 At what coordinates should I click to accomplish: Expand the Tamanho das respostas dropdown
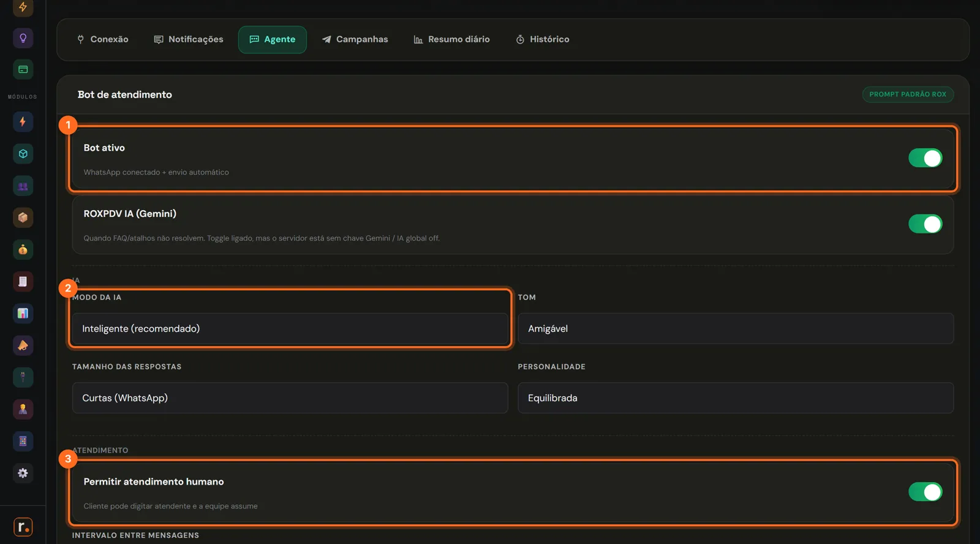click(x=290, y=398)
